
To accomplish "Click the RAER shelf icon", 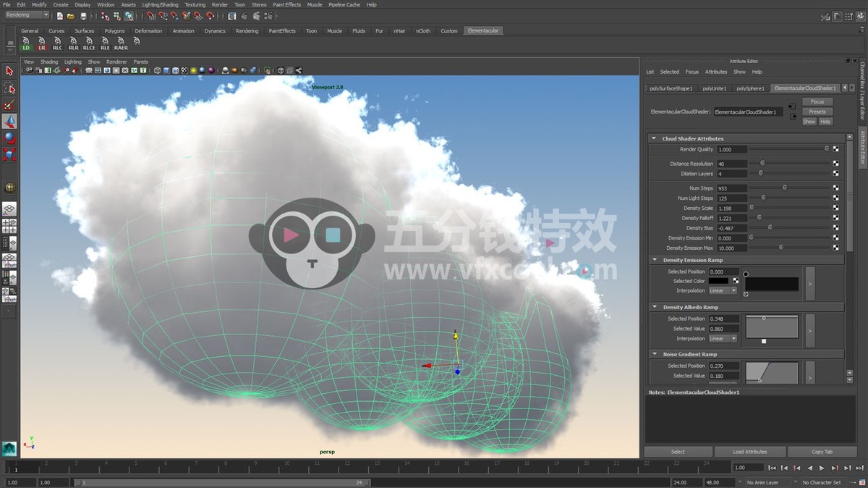I will pos(121,43).
